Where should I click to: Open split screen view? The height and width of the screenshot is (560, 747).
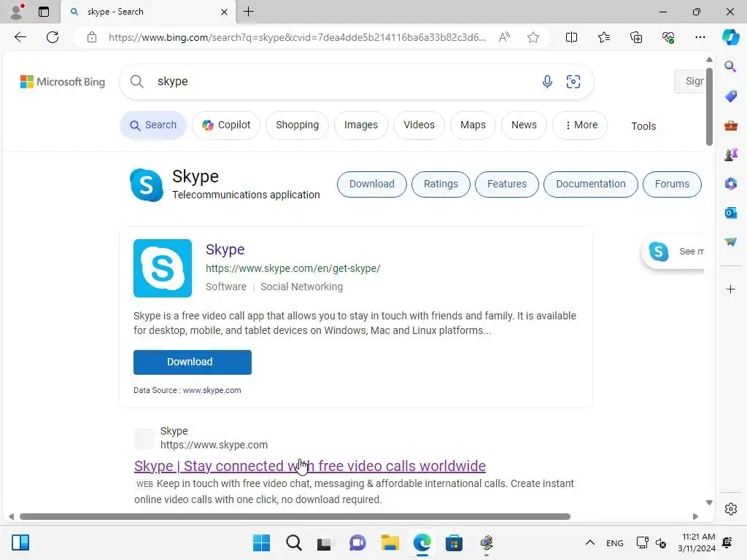(x=571, y=37)
